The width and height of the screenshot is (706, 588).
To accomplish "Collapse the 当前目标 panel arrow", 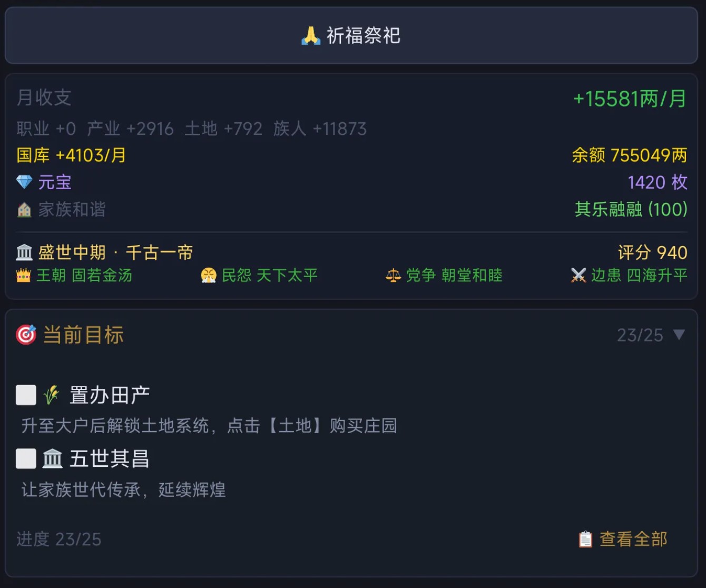I will point(679,335).
